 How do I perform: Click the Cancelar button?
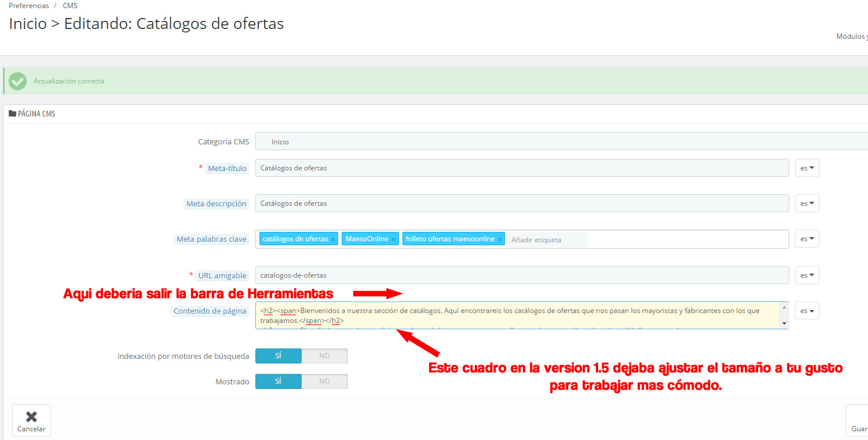coord(31,420)
